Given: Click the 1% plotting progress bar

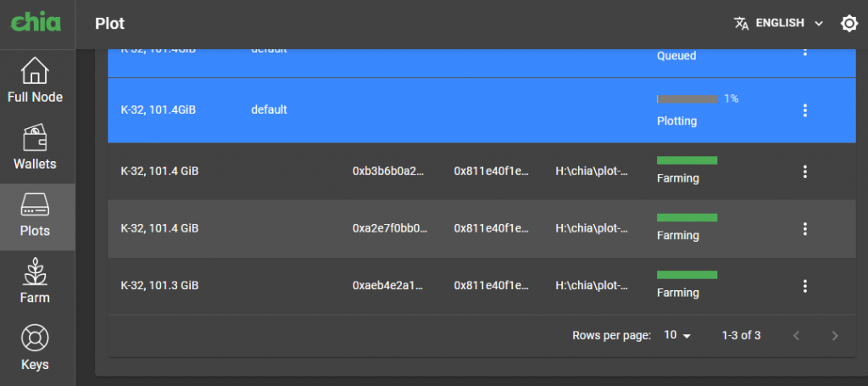Looking at the screenshot, I should (x=687, y=99).
